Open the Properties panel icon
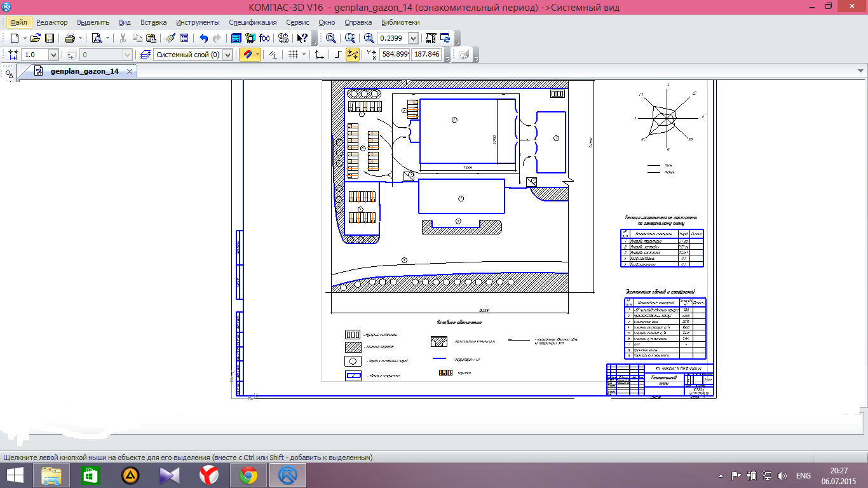868x488 pixels. coord(184,38)
